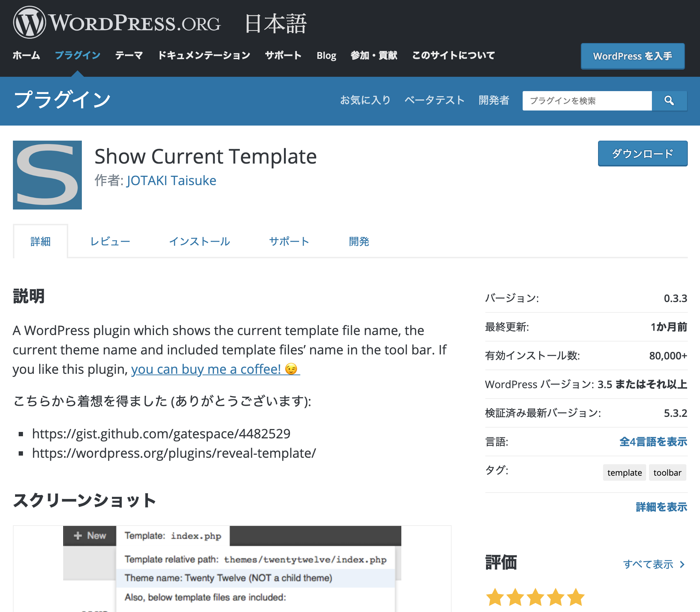This screenshot has width=700, height=612.
Task: Click the chevron next to すべて表示
Action: click(x=682, y=564)
